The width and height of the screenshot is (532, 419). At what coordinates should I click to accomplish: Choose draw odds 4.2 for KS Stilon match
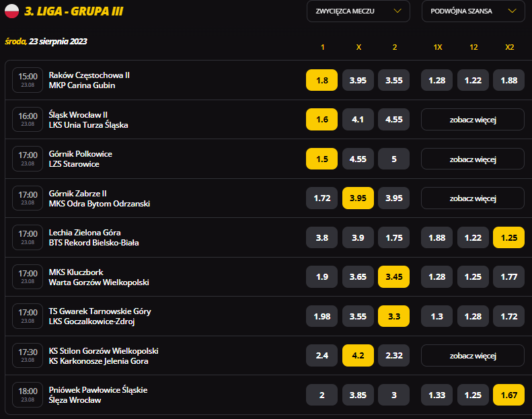coord(358,355)
